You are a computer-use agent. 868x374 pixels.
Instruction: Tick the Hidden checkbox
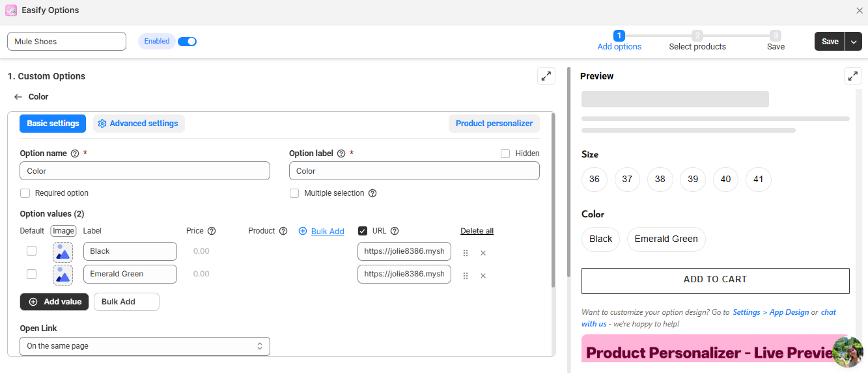(505, 154)
